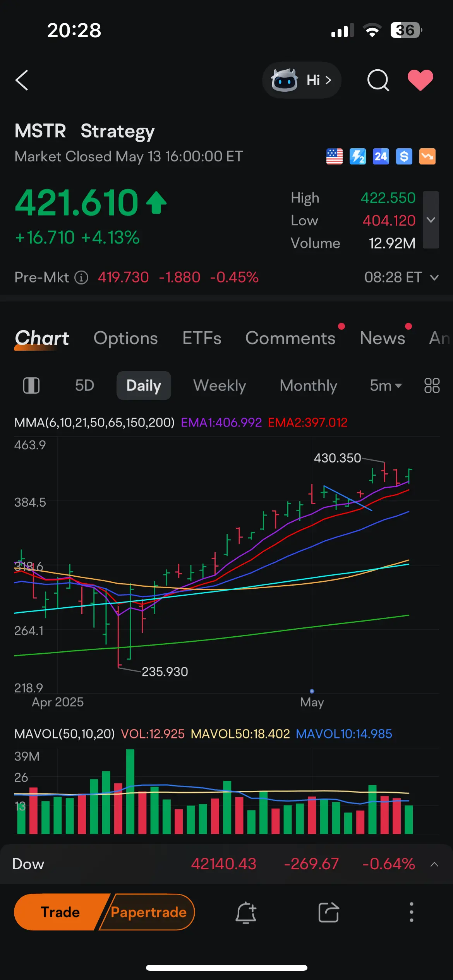Tap the EMA2:397.012 indicator value
Viewport: 453px width, 980px height.
pyautogui.click(x=308, y=422)
